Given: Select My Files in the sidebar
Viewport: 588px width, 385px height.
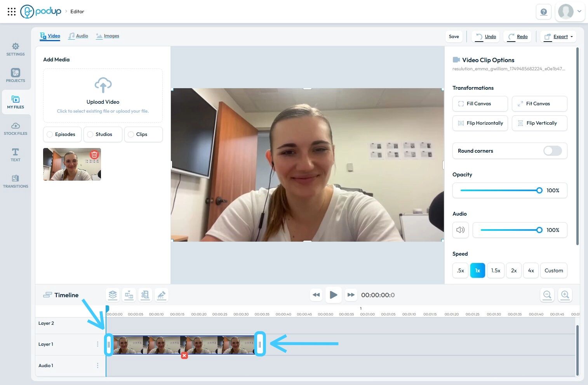Looking at the screenshot, I should coord(16,102).
